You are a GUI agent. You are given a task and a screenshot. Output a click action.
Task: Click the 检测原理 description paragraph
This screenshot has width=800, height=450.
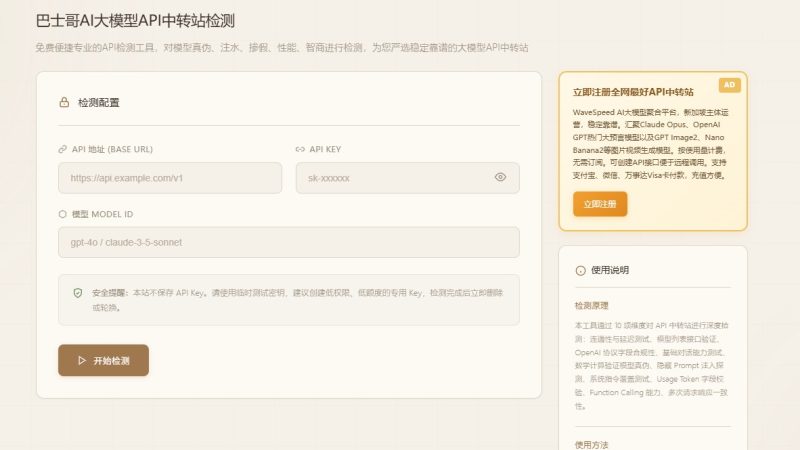tap(652, 365)
